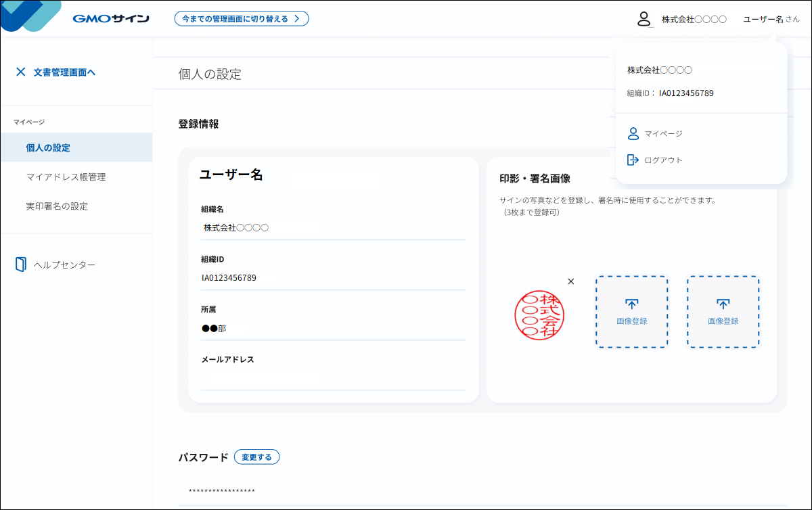Delete the registered seal with the × mark

coord(570,281)
